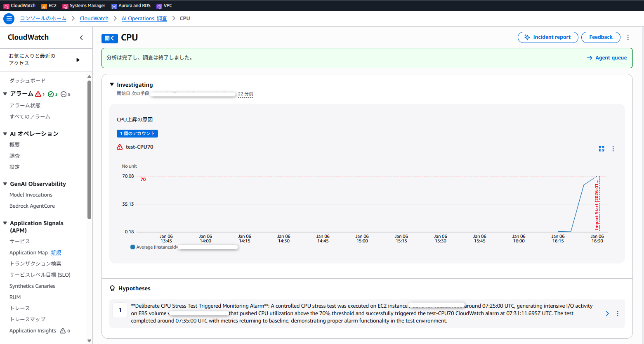Collapse the GenAI Observability sidebar section
This screenshot has width=644, height=344.
[5, 184]
